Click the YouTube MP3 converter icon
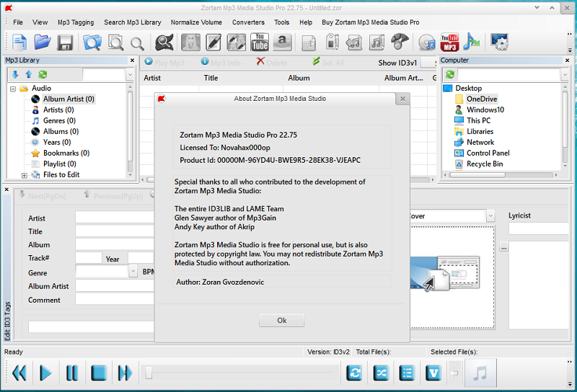This screenshot has height=392, width=577. [449, 42]
